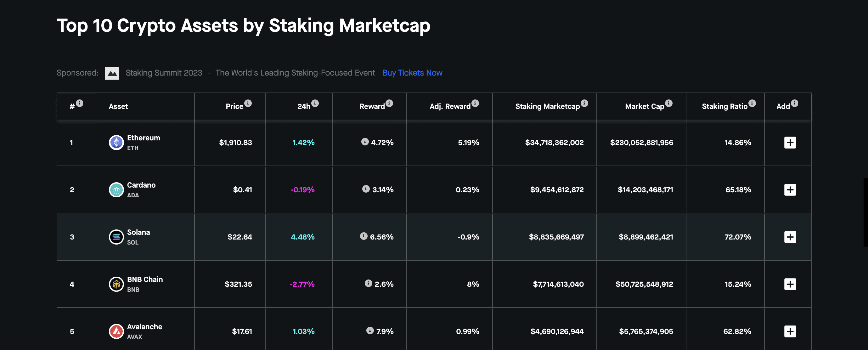Click info icon beside Adj. Reward header
The height and width of the screenshot is (350, 868).
coord(475,103)
